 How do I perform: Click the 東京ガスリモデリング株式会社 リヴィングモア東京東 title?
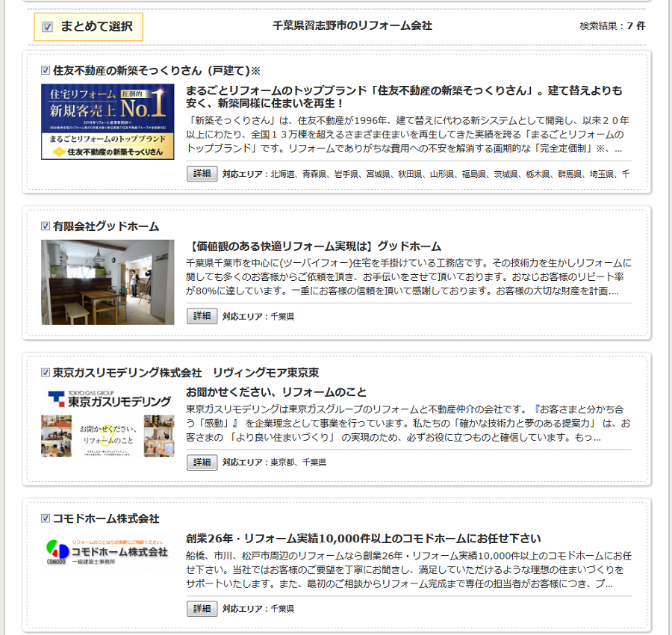186,373
